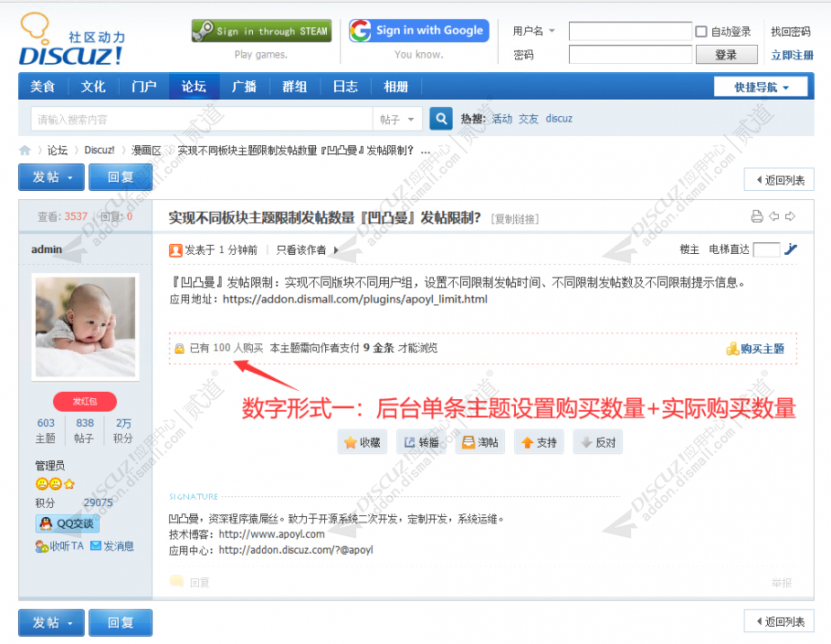Sign in through Steam button

click(261, 31)
